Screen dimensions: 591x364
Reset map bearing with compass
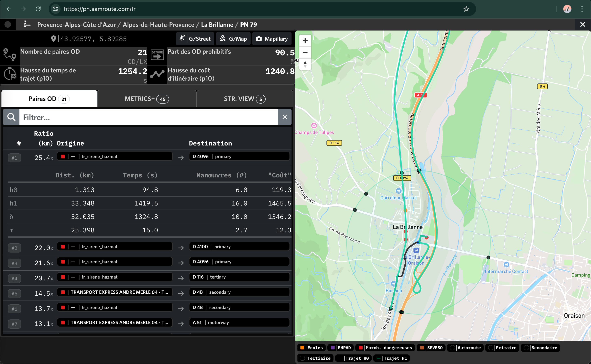coord(305,64)
